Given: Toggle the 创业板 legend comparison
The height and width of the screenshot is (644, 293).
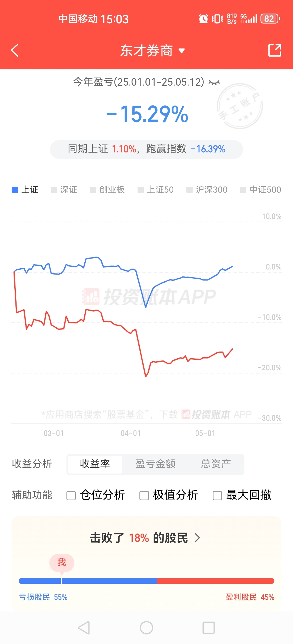Looking at the screenshot, I should pyautogui.click(x=107, y=190).
